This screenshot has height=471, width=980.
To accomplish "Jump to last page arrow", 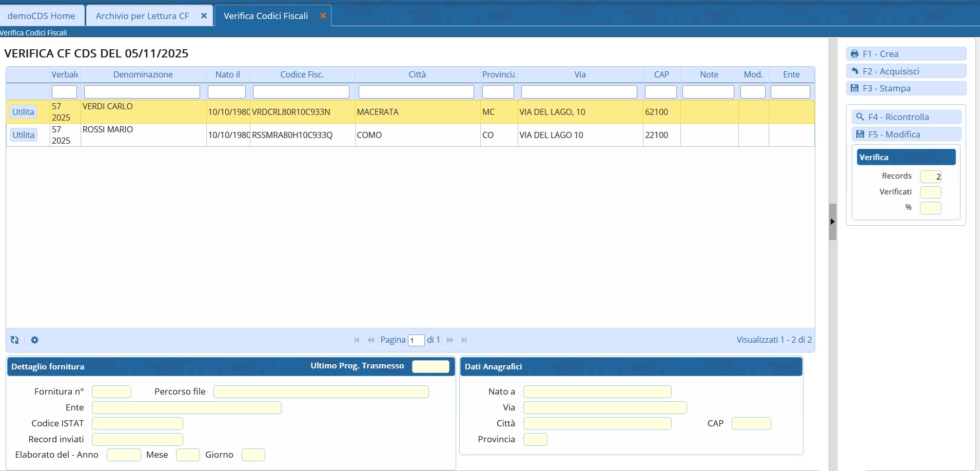I will (464, 340).
